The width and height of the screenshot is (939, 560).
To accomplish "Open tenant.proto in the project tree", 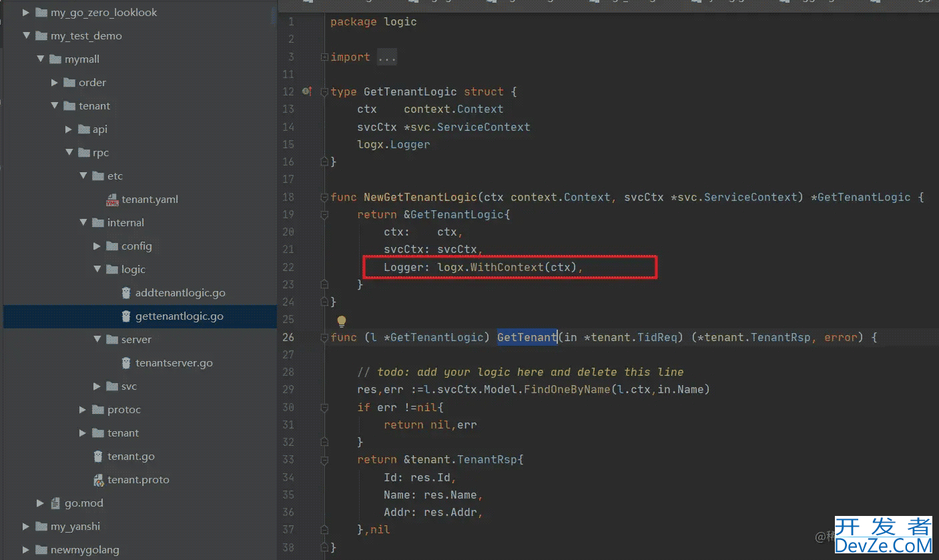I will click(x=138, y=480).
